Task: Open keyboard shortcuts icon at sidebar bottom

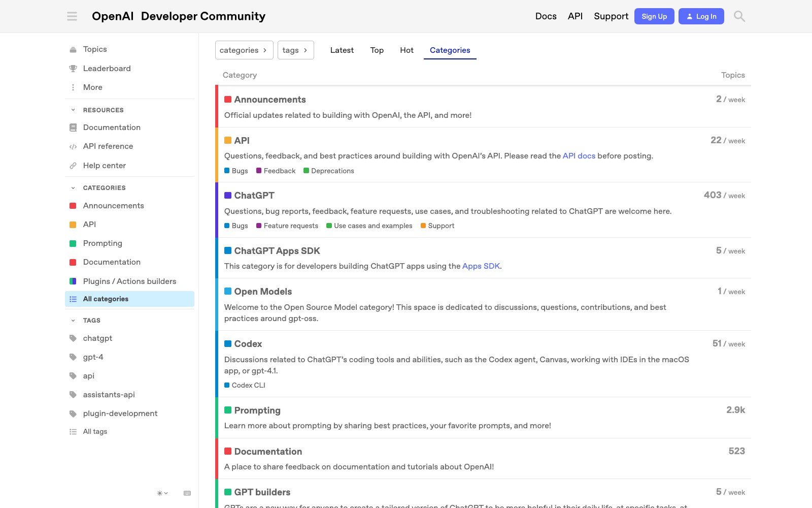Action: (187, 493)
